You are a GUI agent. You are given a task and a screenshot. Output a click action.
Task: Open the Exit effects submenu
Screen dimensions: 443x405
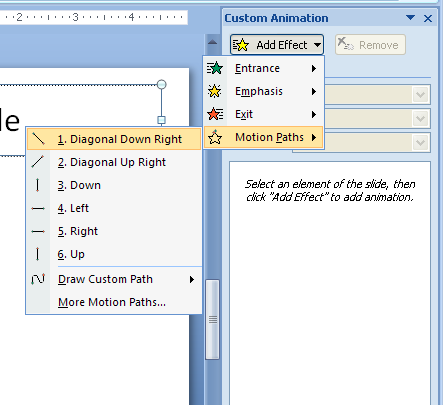click(264, 114)
